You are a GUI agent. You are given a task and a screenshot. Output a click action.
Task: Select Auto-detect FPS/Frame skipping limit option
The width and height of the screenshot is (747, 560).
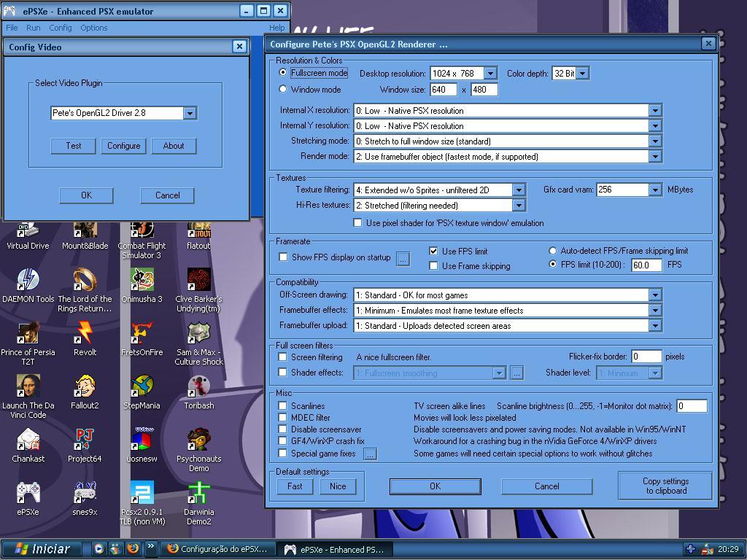click(x=553, y=251)
